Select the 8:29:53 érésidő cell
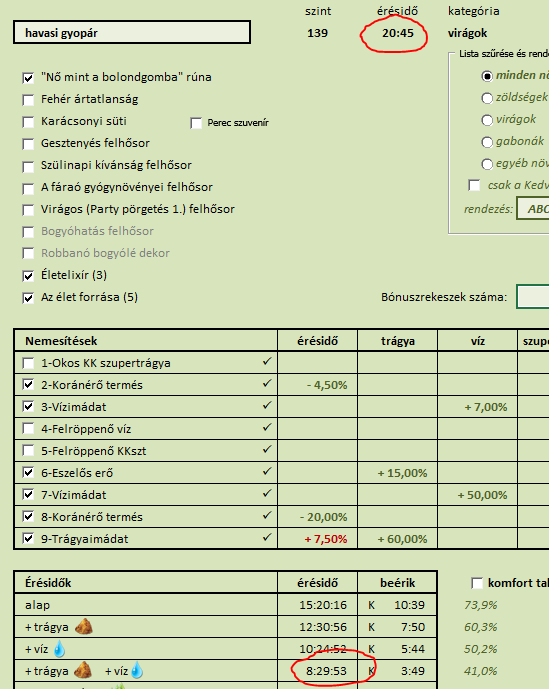 pos(318,671)
